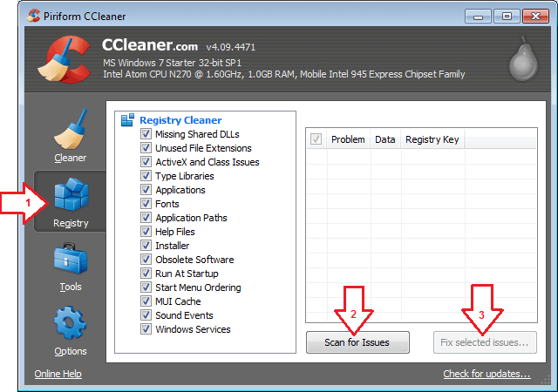Open the Options gear icon

(x=71, y=324)
